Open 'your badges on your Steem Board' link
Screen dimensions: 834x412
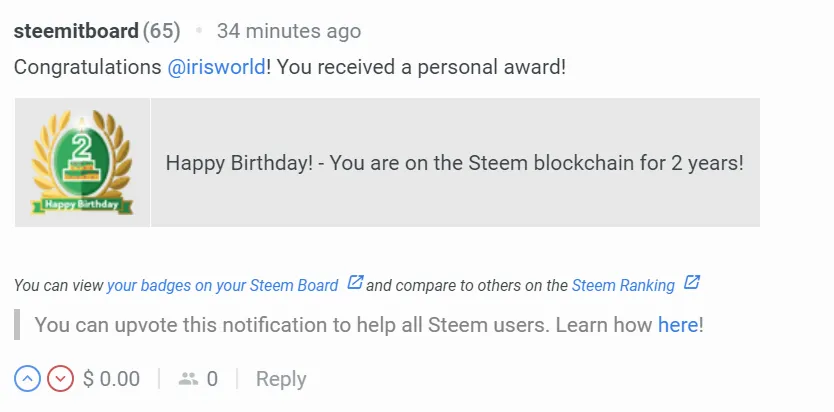pyautogui.click(x=222, y=285)
